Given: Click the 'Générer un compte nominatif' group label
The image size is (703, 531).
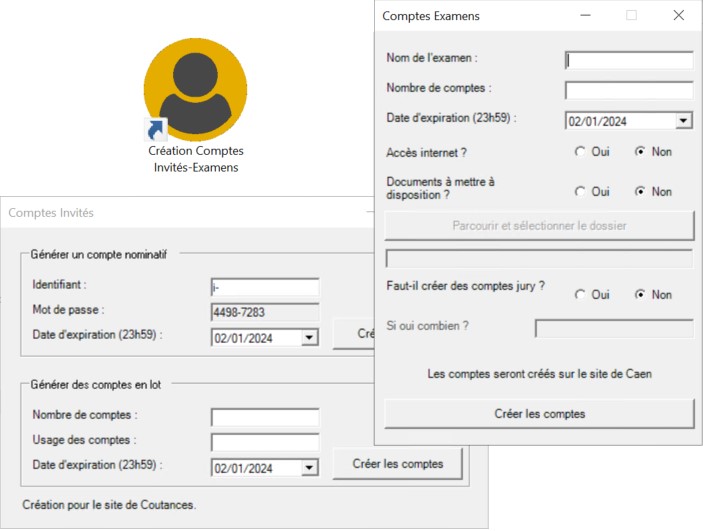Looking at the screenshot, I should click(x=99, y=254).
